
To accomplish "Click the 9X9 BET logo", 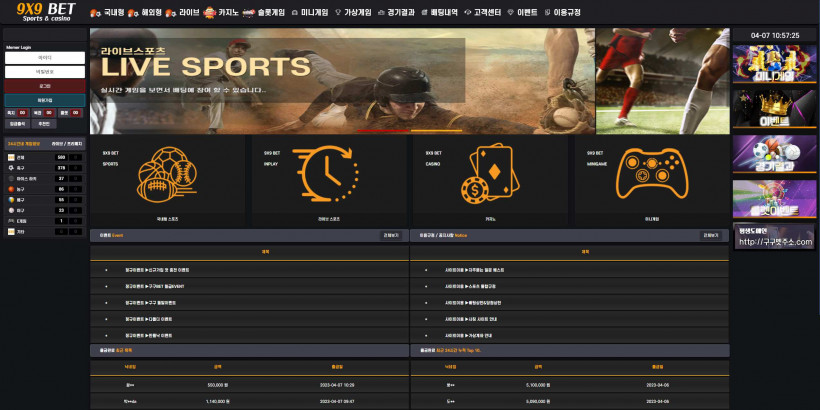I will [45, 12].
